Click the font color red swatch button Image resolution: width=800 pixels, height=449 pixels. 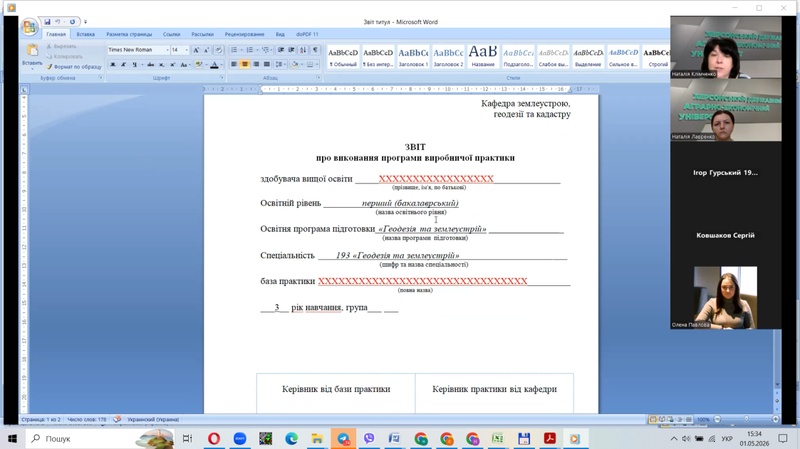[214, 65]
